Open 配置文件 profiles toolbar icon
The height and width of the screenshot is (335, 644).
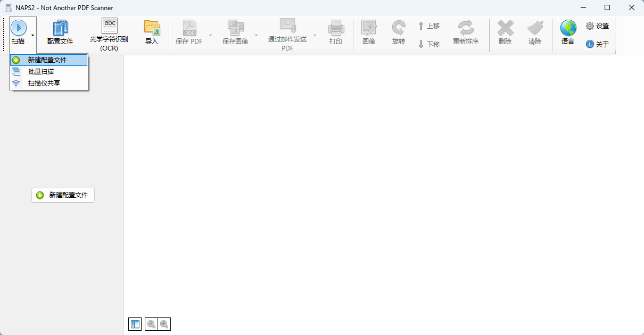[60, 28]
